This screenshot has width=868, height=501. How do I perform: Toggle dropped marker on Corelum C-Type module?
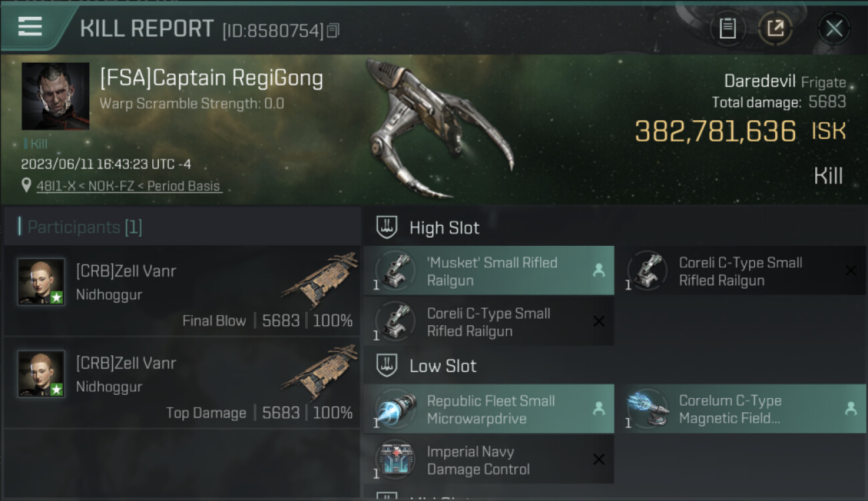(851, 409)
